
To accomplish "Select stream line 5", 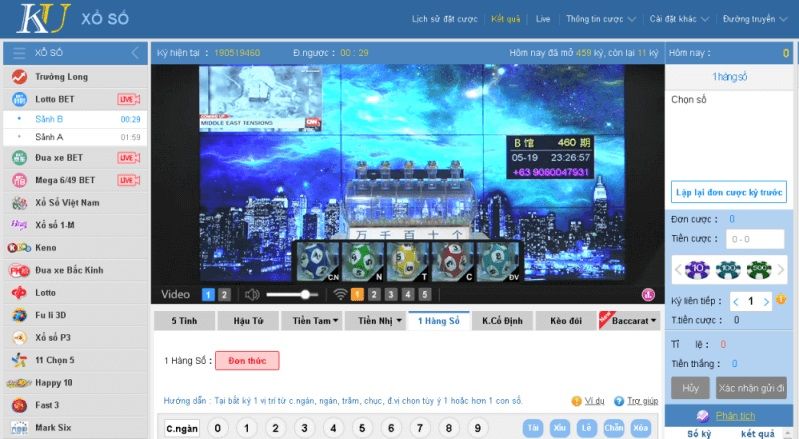I will (424, 294).
